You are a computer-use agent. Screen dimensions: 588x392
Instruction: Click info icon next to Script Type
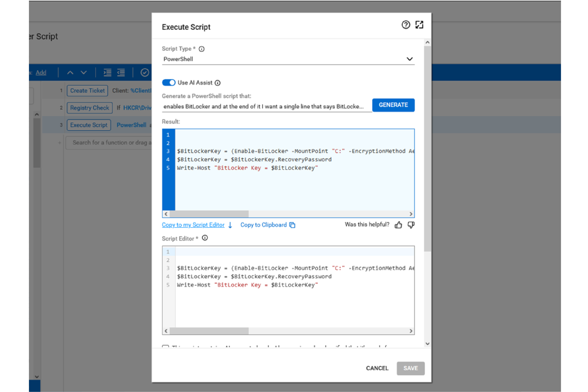click(x=201, y=49)
